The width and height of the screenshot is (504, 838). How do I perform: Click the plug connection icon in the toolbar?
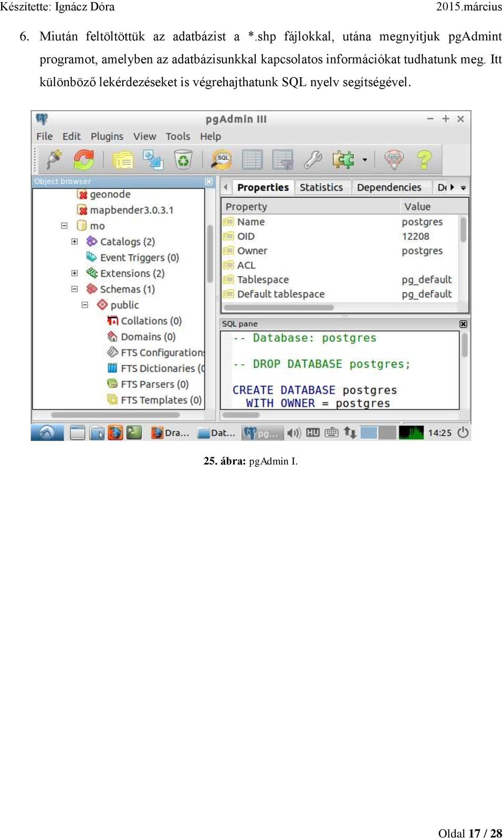(x=54, y=159)
